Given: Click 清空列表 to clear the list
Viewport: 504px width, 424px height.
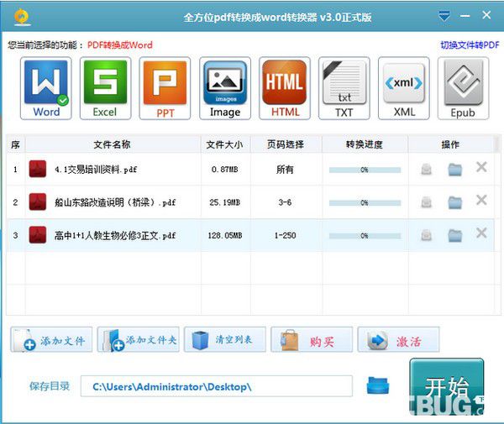Looking at the screenshot, I should [x=225, y=339].
